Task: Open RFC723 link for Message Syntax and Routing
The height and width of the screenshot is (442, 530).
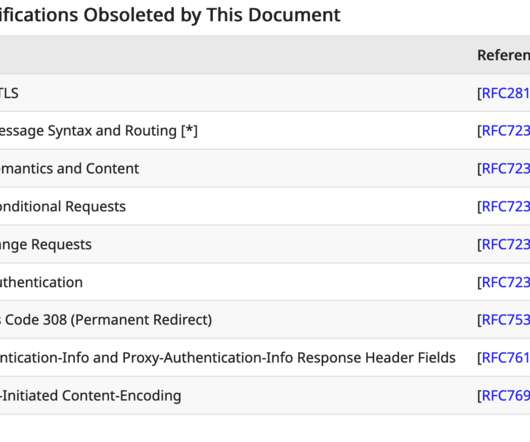Action: click(506, 131)
